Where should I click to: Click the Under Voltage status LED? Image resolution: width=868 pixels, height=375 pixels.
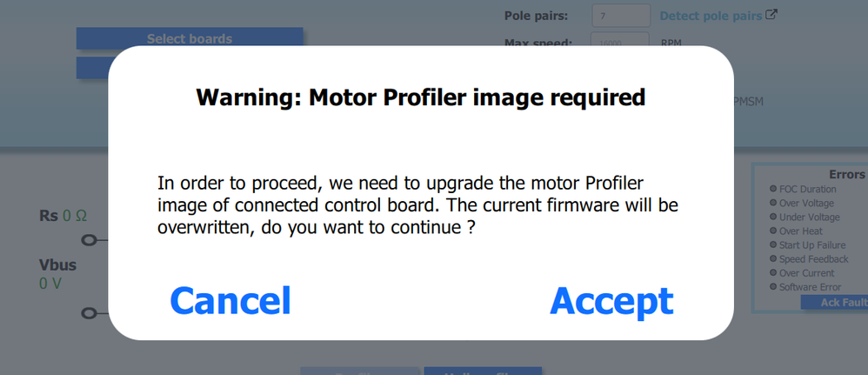773,216
